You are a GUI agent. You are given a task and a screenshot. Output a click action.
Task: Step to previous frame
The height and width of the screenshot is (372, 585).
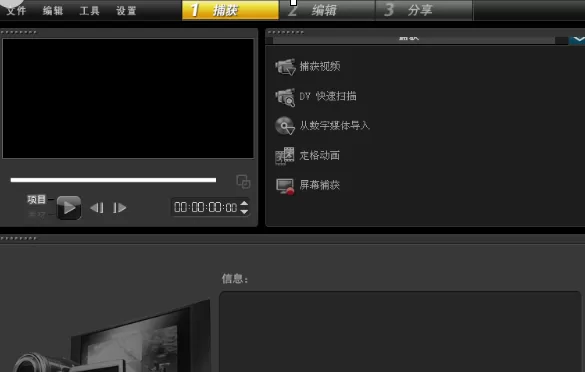click(x=97, y=207)
